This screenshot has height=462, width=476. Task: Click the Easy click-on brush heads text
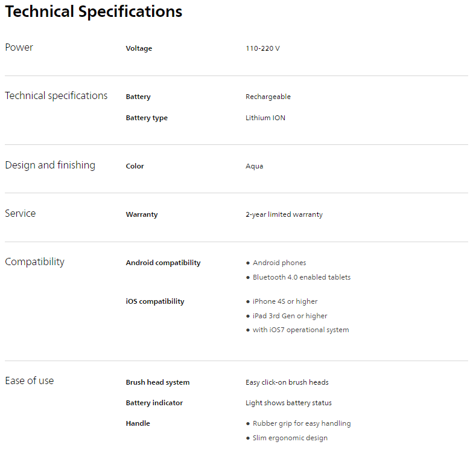point(287,382)
